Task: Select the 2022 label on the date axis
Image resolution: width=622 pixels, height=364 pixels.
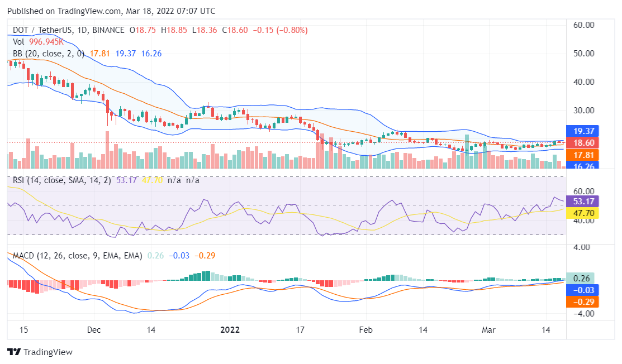Action: click(x=230, y=329)
